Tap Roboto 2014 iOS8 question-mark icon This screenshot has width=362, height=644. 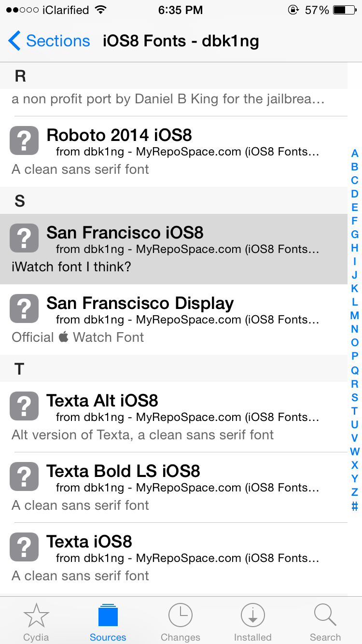pos(24,140)
